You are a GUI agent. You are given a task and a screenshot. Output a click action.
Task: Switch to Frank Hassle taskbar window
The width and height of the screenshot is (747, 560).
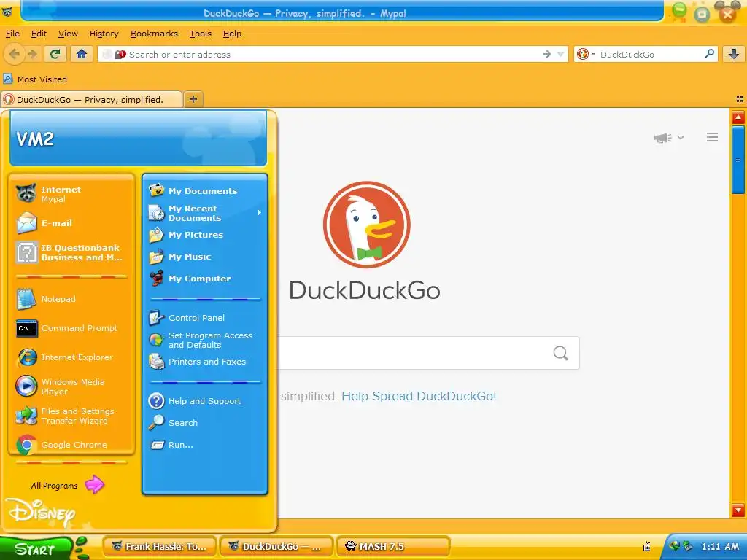[x=160, y=547]
